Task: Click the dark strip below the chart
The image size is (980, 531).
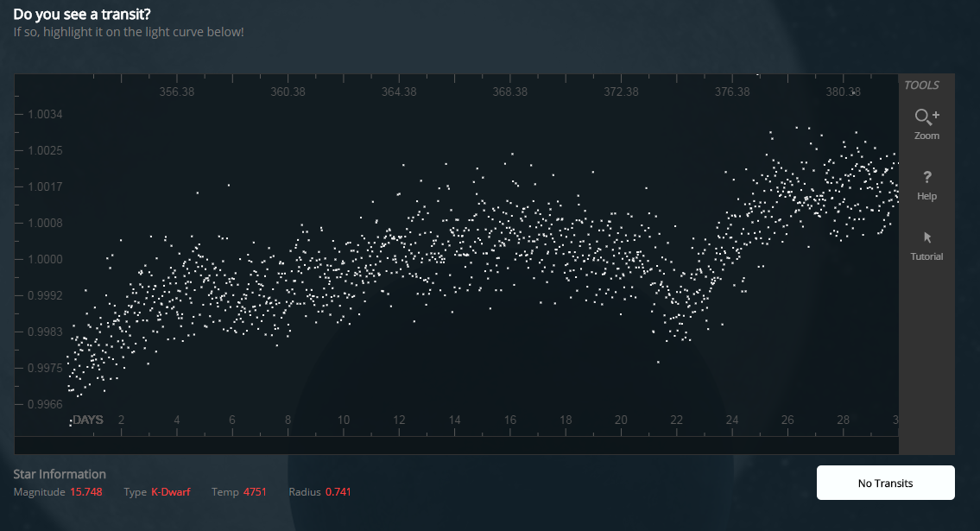Action: 456,446
